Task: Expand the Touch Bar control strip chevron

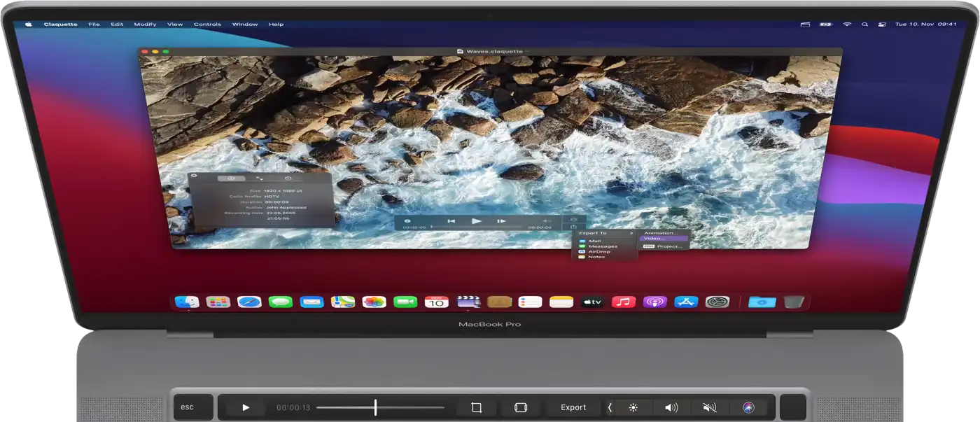Action: pyautogui.click(x=610, y=407)
